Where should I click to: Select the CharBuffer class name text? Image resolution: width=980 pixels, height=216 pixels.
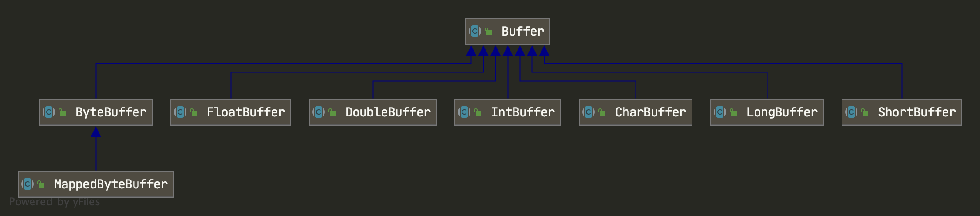[x=650, y=112]
